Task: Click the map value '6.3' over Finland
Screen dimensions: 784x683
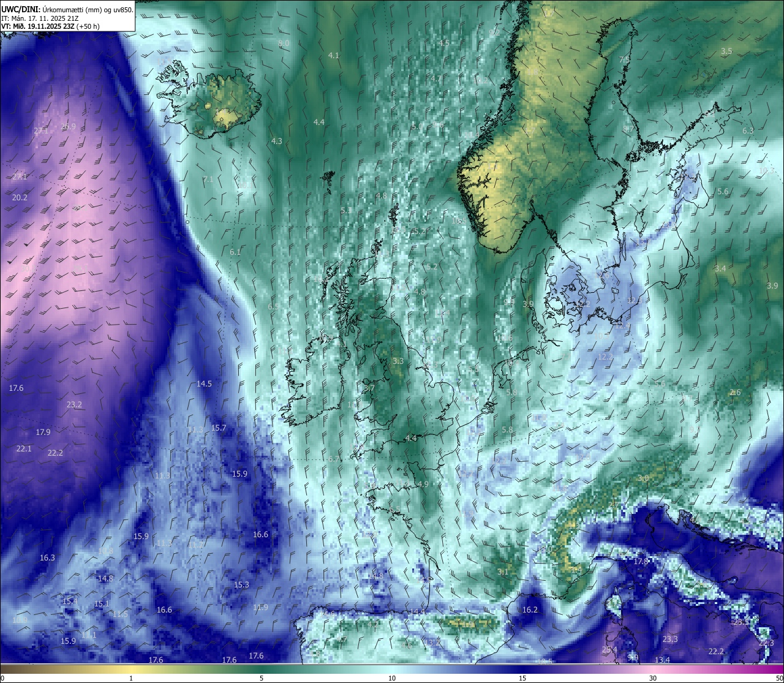Action: tap(748, 131)
